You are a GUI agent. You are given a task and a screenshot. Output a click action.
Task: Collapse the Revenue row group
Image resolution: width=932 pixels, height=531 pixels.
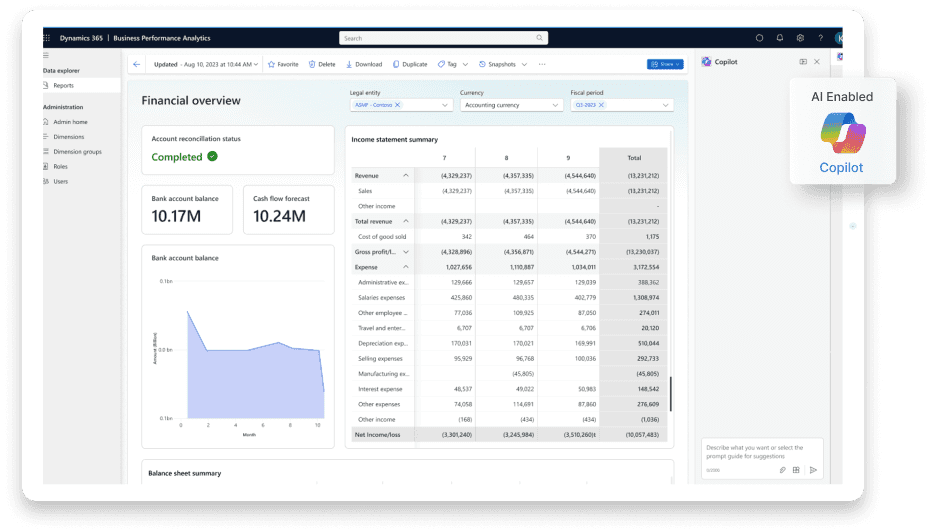[x=406, y=175]
